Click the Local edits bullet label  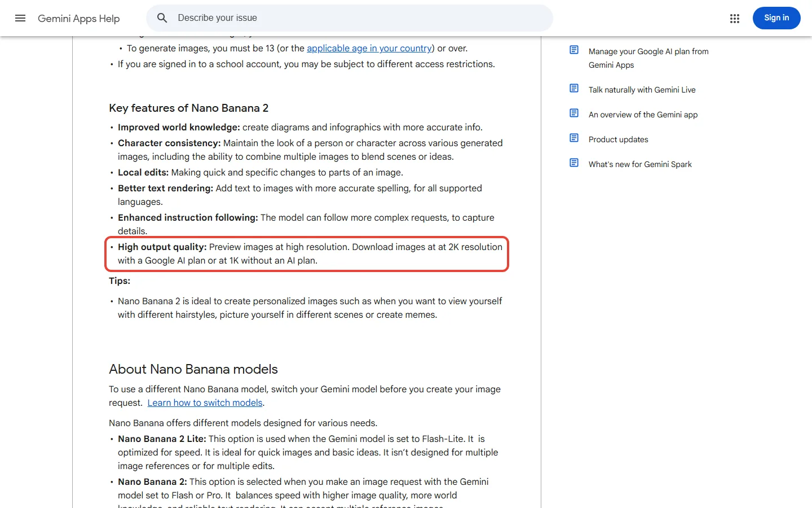pos(143,173)
